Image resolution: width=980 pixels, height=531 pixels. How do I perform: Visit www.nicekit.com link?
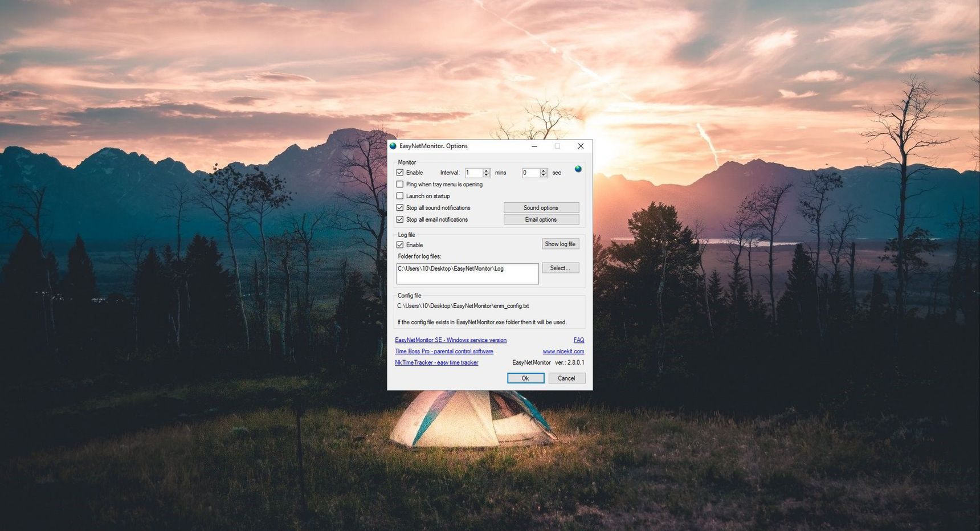coord(563,352)
